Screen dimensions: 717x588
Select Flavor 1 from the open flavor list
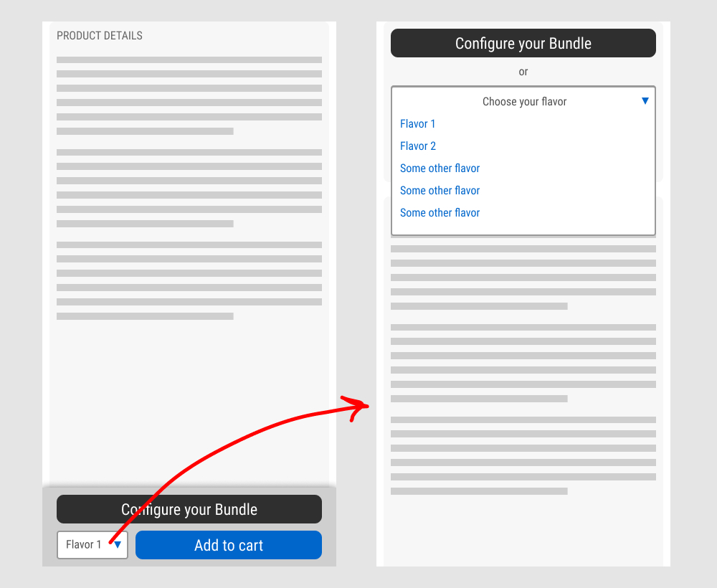point(417,124)
